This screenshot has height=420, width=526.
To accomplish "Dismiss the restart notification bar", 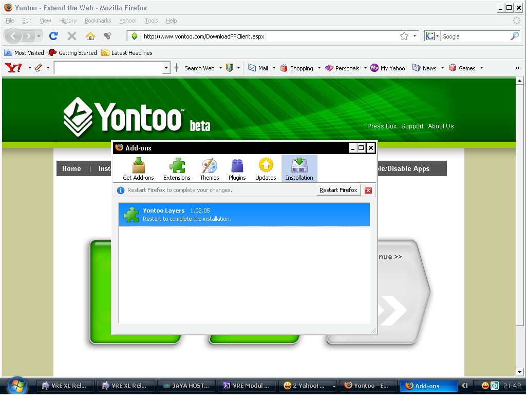I will tap(368, 190).
